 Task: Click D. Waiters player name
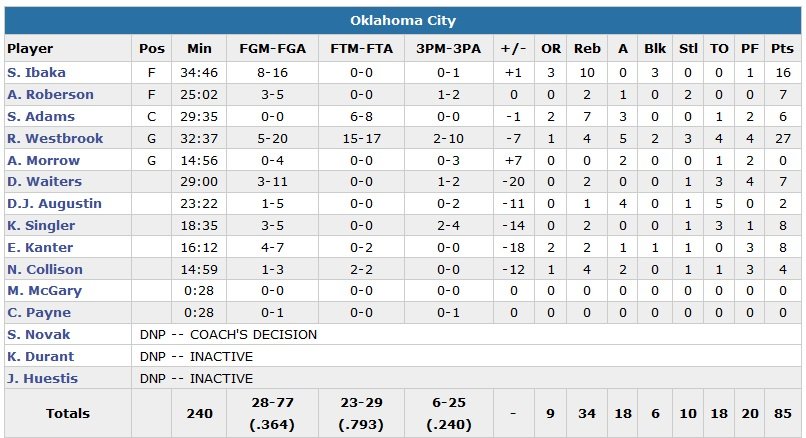pos(41,182)
